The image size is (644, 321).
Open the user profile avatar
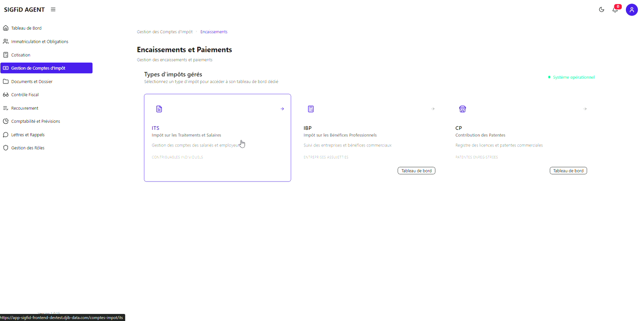(631, 10)
